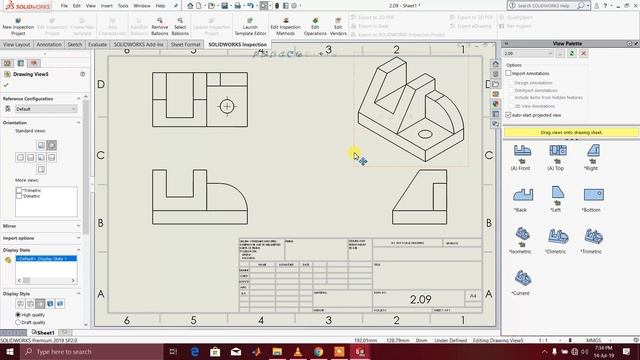Viewport: 640px width, 360px height.
Task: Open the Tools menu
Action: [123, 6]
